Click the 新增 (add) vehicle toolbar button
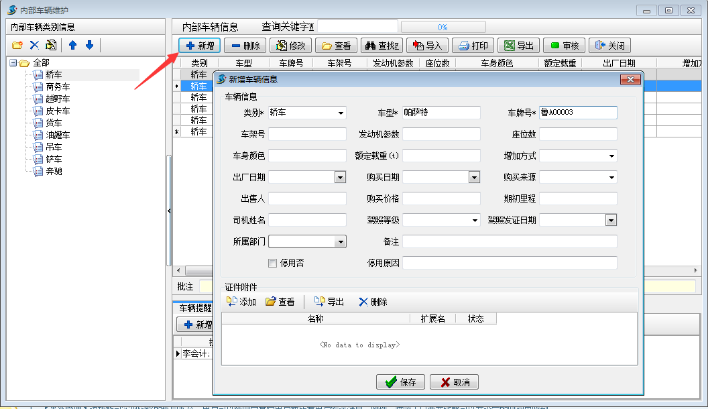 (x=200, y=46)
